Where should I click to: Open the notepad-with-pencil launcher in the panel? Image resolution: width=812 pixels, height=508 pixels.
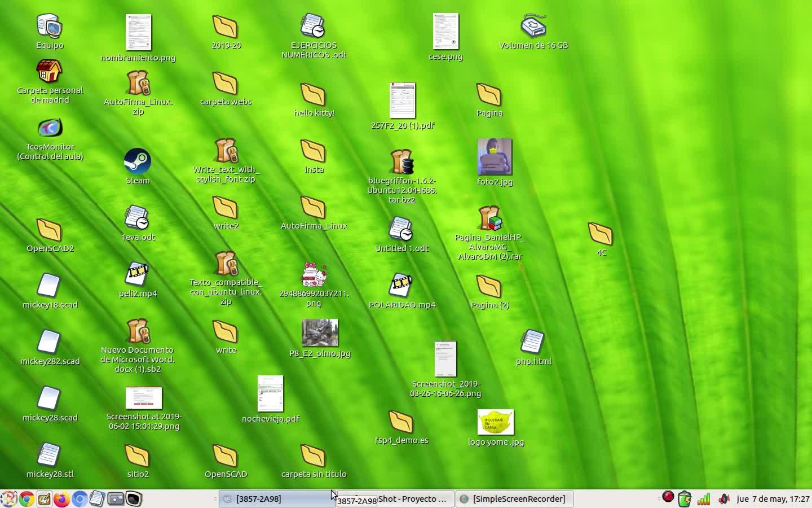tap(44, 498)
